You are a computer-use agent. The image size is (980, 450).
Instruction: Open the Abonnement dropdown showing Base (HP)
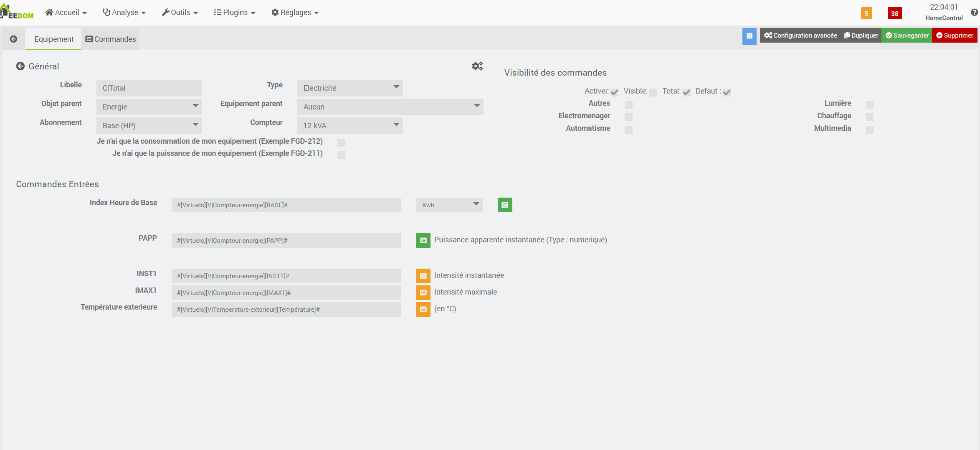149,126
